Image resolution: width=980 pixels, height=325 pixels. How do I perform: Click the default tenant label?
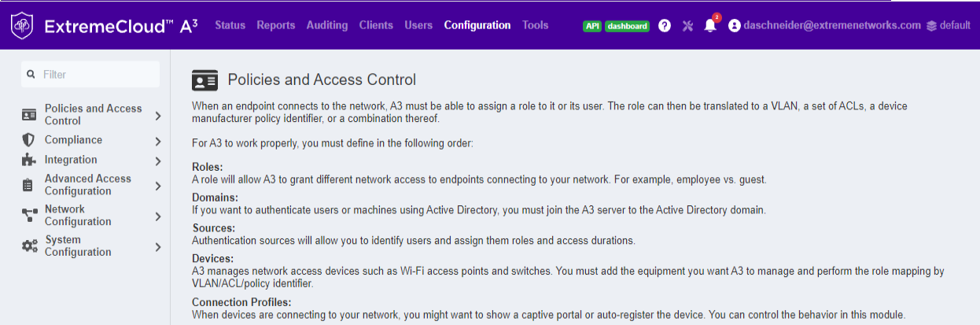[955, 25]
